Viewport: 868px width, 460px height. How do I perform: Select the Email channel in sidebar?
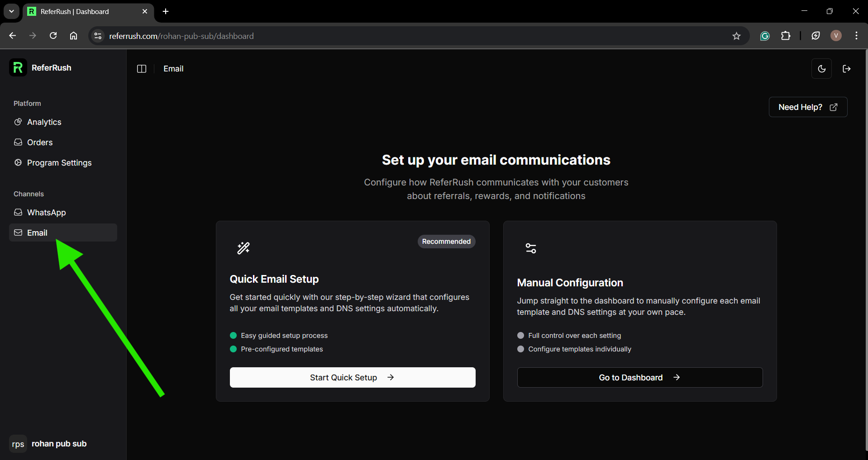coord(63,232)
